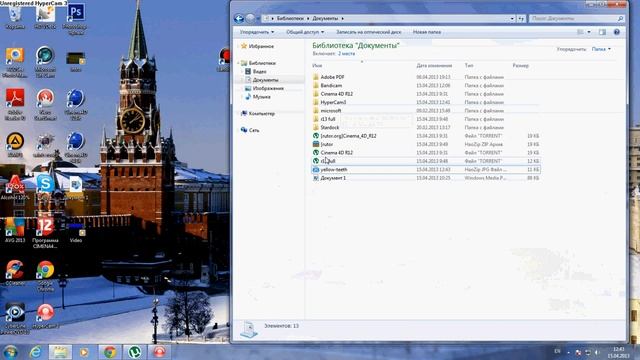Open Windows Media Player from taskbar
The height and width of the screenshot is (360, 640).
(x=84, y=352)
